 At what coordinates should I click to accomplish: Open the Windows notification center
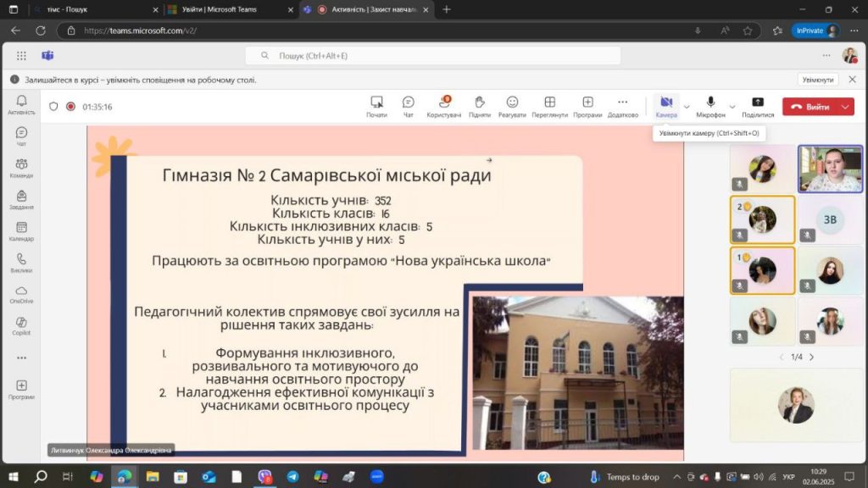click(849, 476)
